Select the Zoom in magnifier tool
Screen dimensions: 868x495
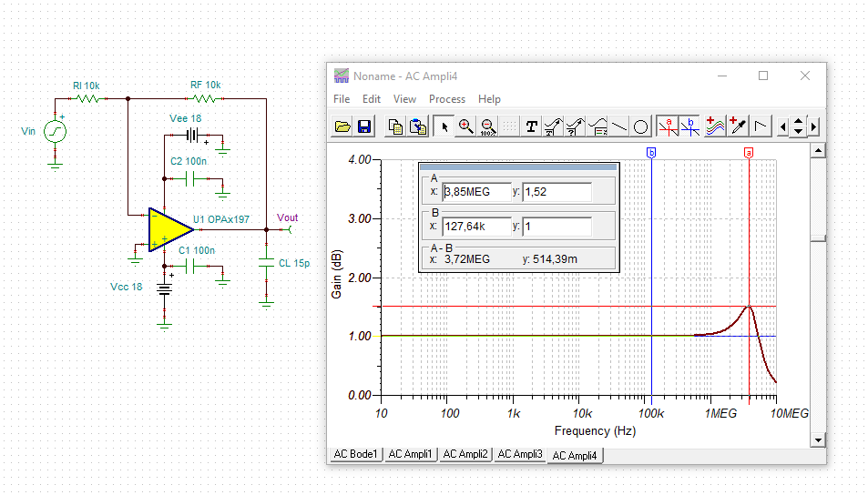(465, 126)
